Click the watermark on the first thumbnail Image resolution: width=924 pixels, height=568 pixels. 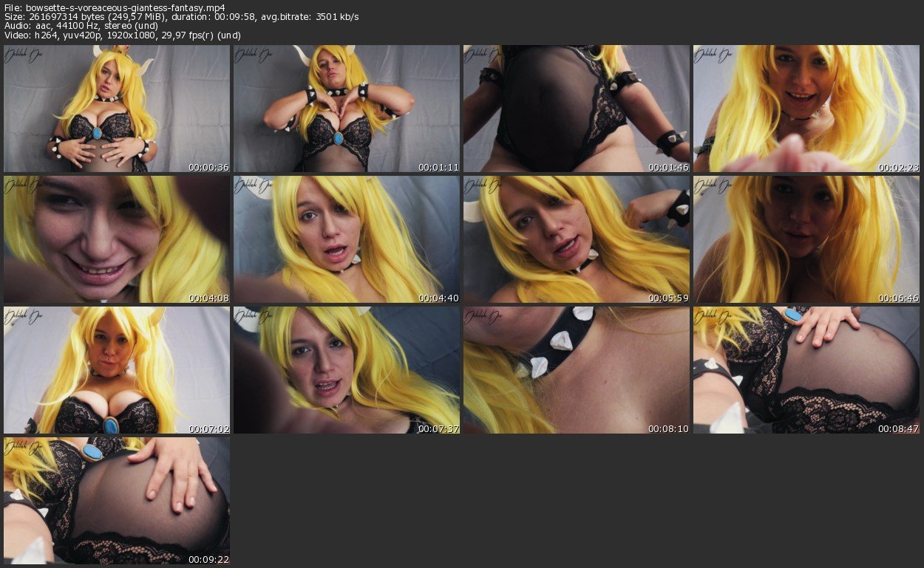click(24, 55)
